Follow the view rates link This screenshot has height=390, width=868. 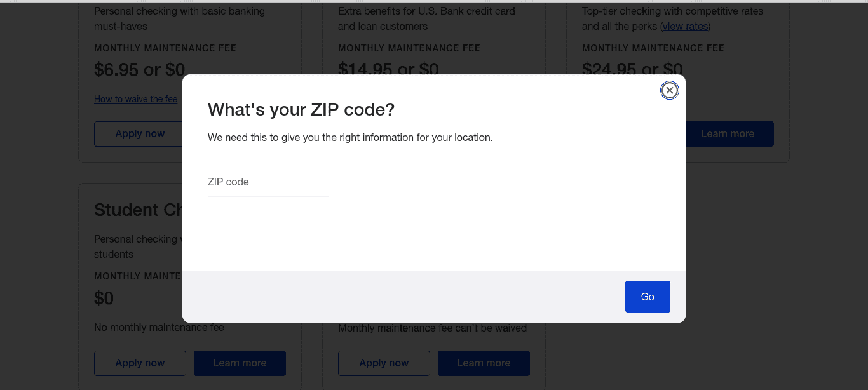pyautogui.click(x=685, y=27)
